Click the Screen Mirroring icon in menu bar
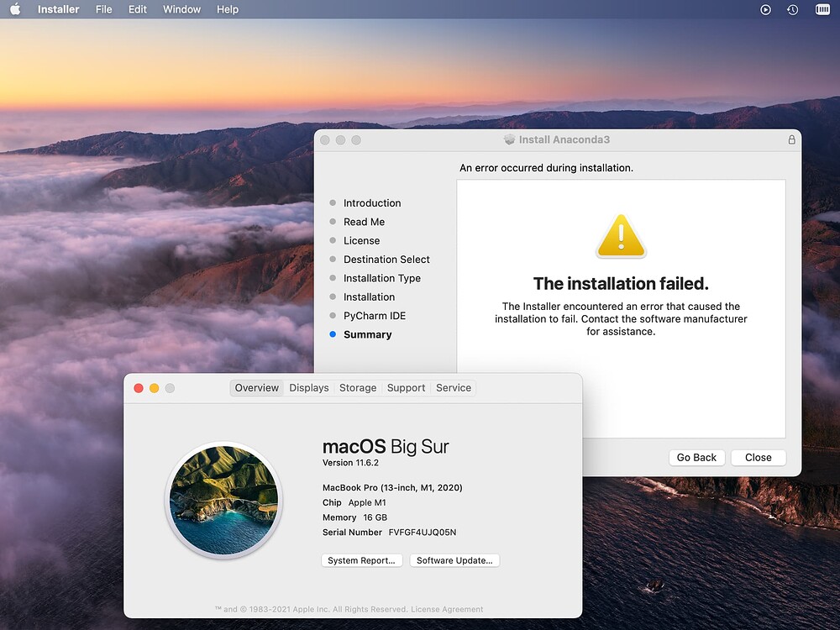This screenshot has width=840, height=630. 765,9
